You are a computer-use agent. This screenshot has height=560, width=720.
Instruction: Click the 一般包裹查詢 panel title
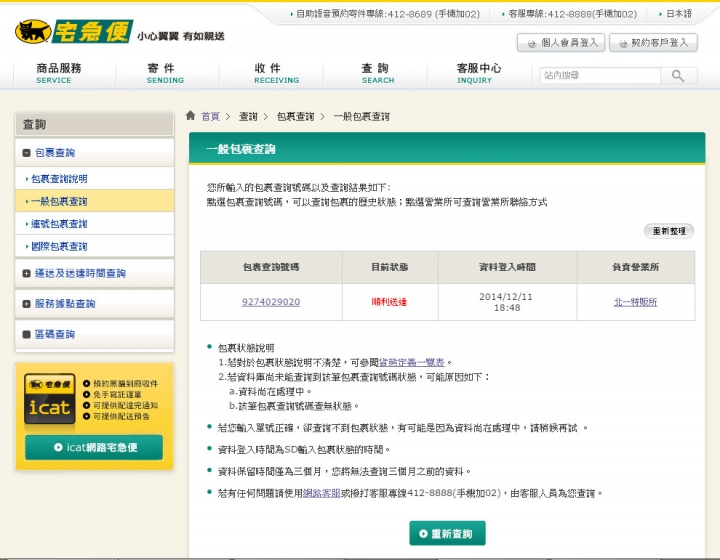(x=241, y=149)
